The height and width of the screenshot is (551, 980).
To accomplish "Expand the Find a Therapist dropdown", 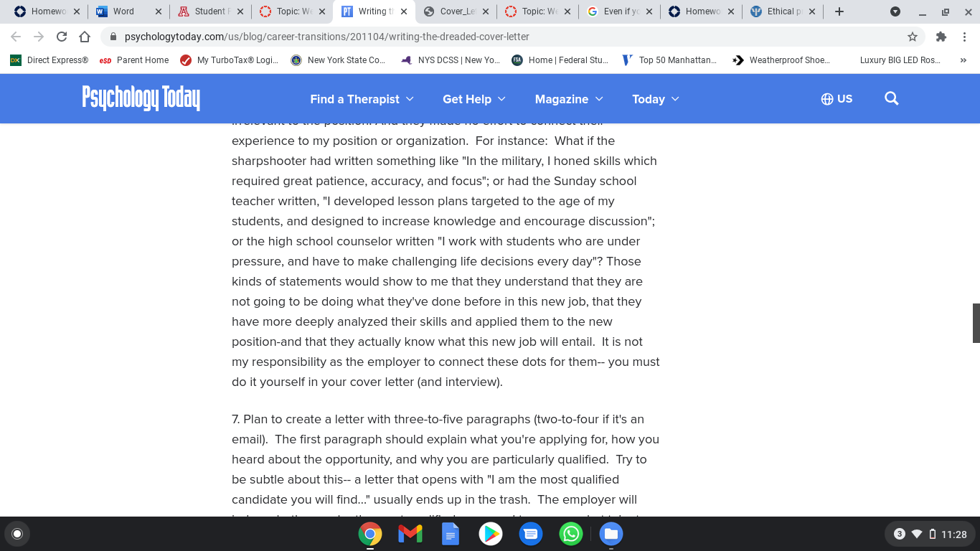I will click(362, 99).
